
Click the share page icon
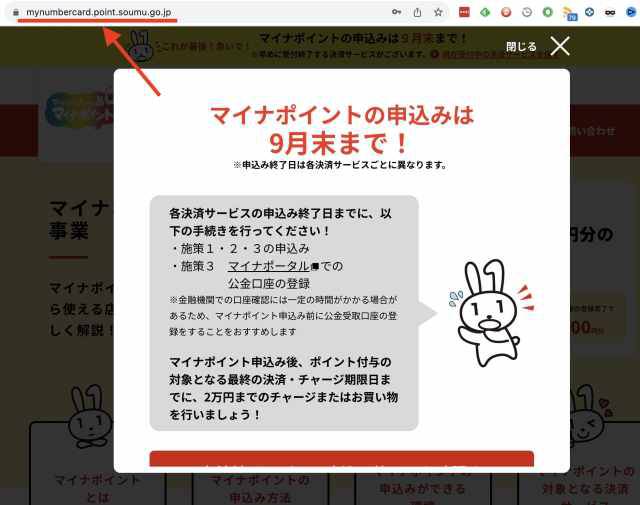click(x=417, y=12)
